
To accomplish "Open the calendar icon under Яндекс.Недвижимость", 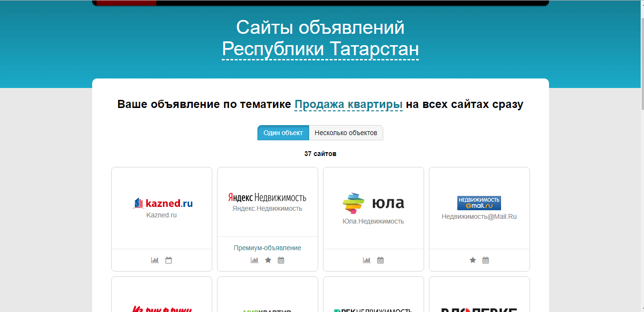I will coord(281,260).
